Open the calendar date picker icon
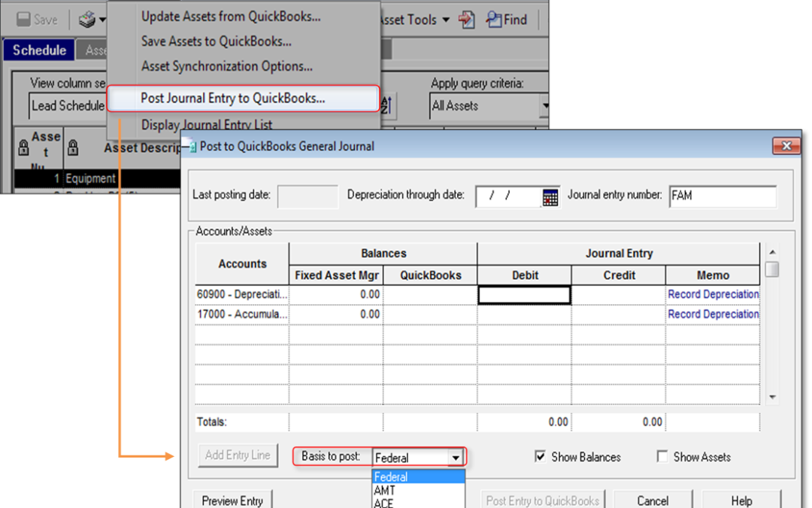Viewport: 812px width, 508px height. pos(550,197)
